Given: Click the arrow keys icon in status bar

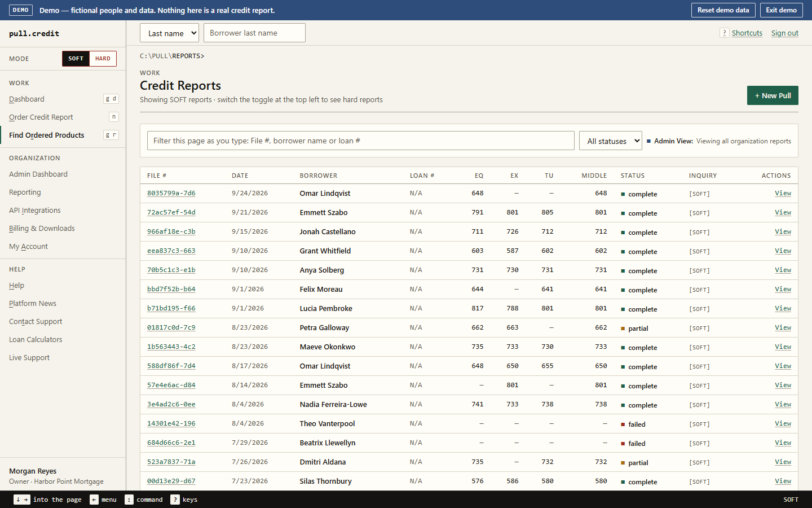Looking at the screenshot, I should click(22, 500).
